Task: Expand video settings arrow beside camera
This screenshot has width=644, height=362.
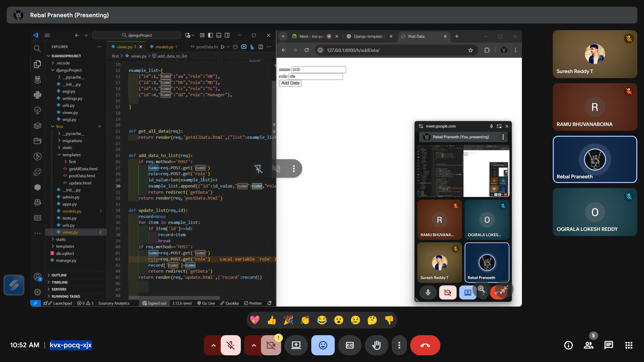Action: [254, 345]
